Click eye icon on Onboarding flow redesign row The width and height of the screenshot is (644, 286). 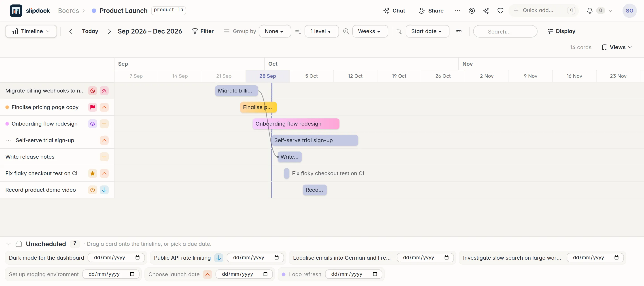tap(93, 124)
